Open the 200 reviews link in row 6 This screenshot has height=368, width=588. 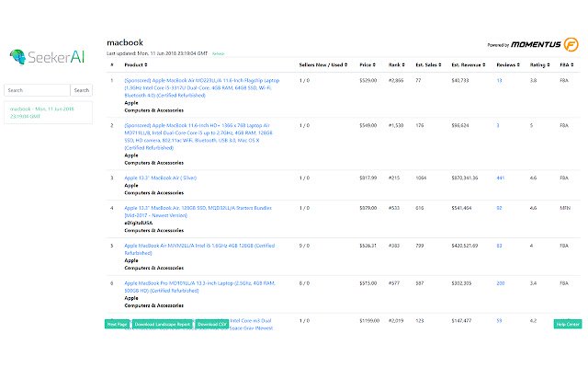click(500, 283)
